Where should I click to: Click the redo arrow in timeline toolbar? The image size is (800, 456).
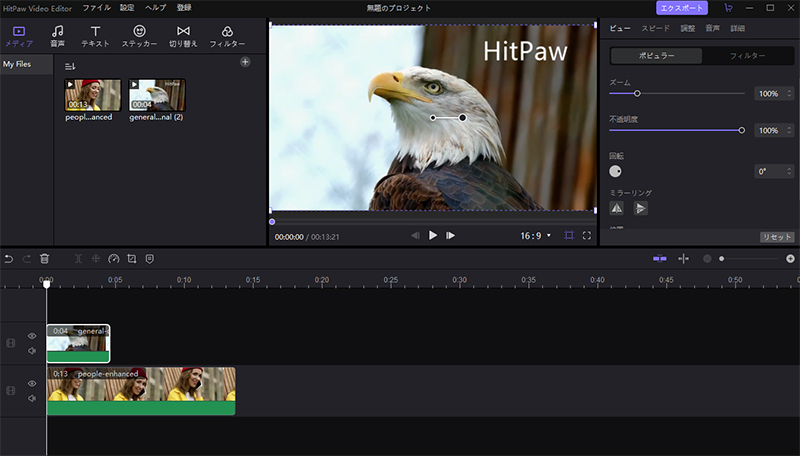click(27, 259)
